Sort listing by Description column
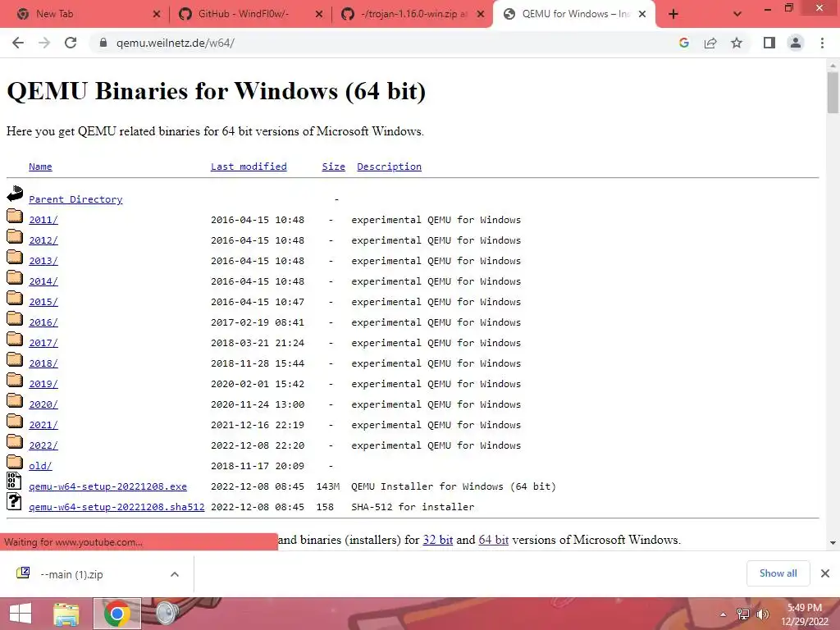Screen dimensions: 840x630 coord(389,167)
